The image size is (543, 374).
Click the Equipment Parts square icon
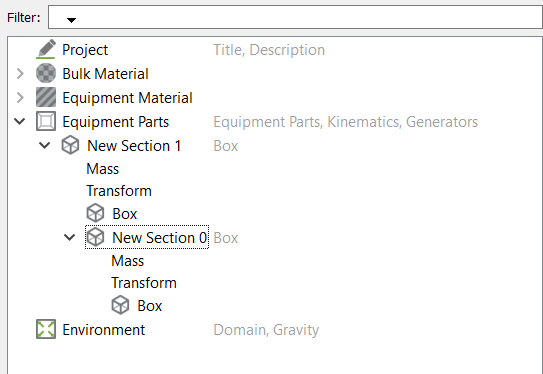pos(46,121)
